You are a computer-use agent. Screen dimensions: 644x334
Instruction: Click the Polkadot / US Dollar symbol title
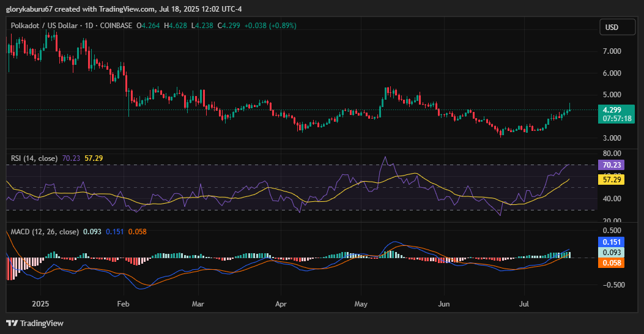click(51, 26)
